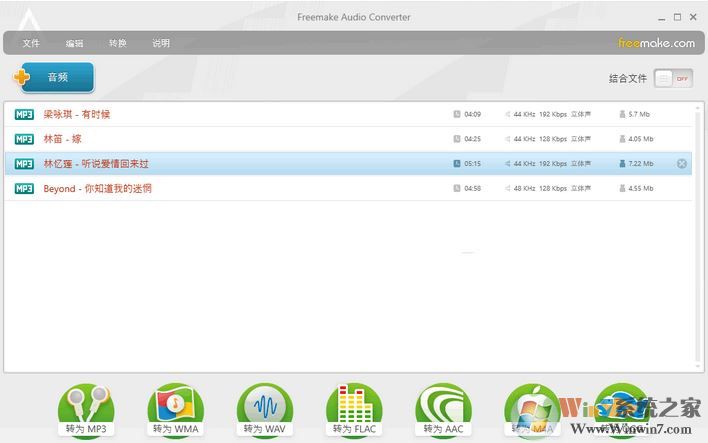Viewport: 708px width, 443px height.
Task: Maximize the Freemake Audio Converter window
Action: point(677,17)
